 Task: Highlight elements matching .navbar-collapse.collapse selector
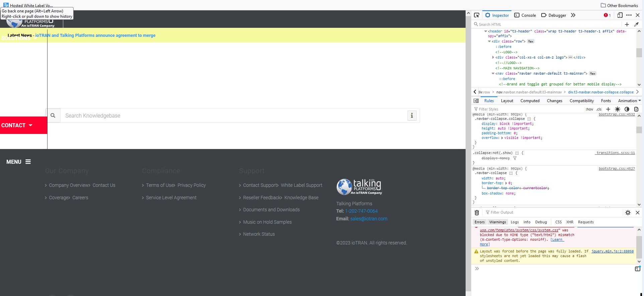tap(529, 119)
